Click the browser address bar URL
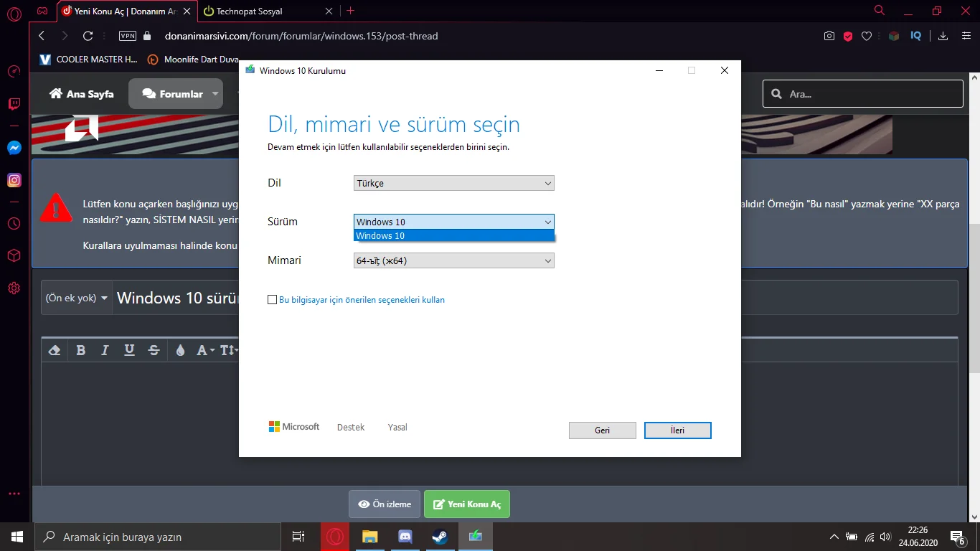The height and width of the screenshot is (551, 980). [301, 36]
